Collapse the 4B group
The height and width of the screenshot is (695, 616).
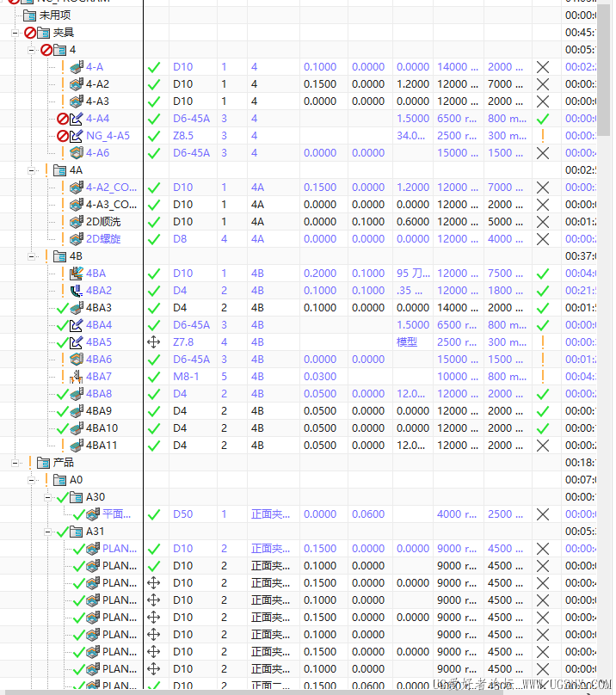point(32,256)
